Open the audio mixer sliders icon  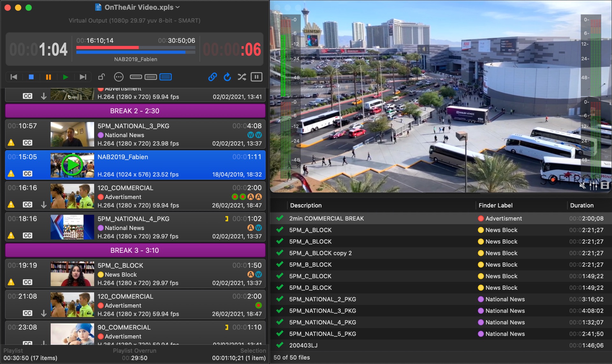pyautogui.click(x=593, y=185)
